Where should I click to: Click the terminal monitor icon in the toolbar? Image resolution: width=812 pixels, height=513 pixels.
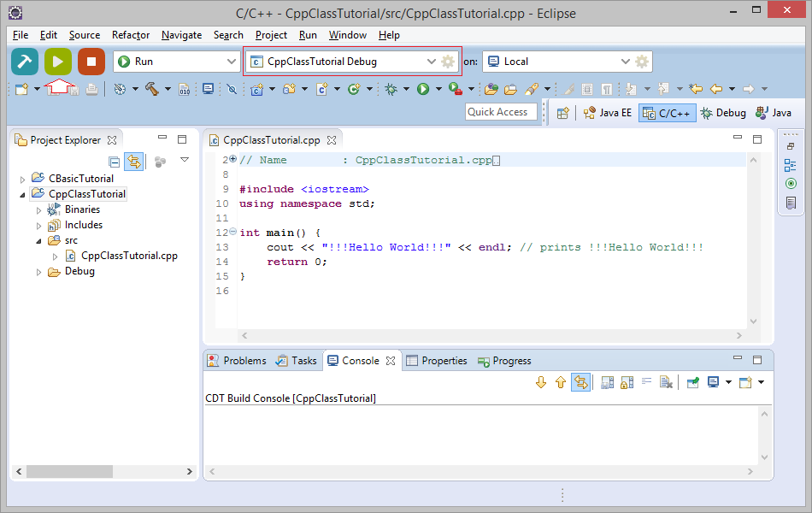209,89
